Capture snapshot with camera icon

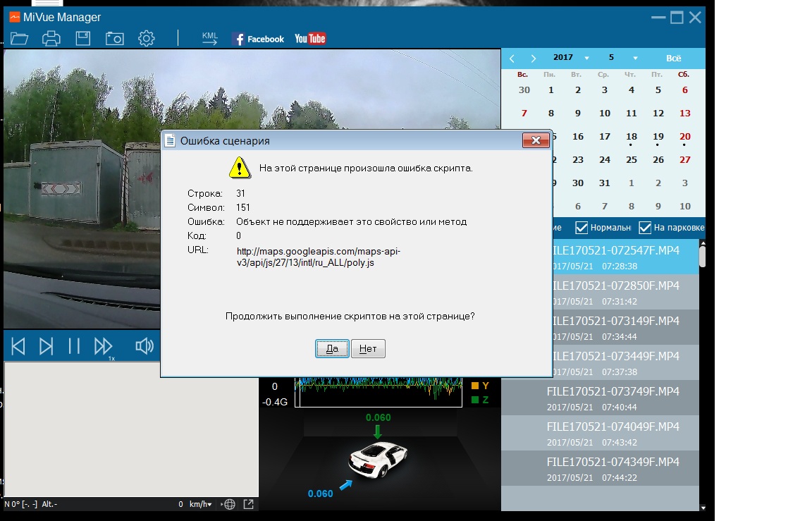pyautogui.click(x=114, y=39)
